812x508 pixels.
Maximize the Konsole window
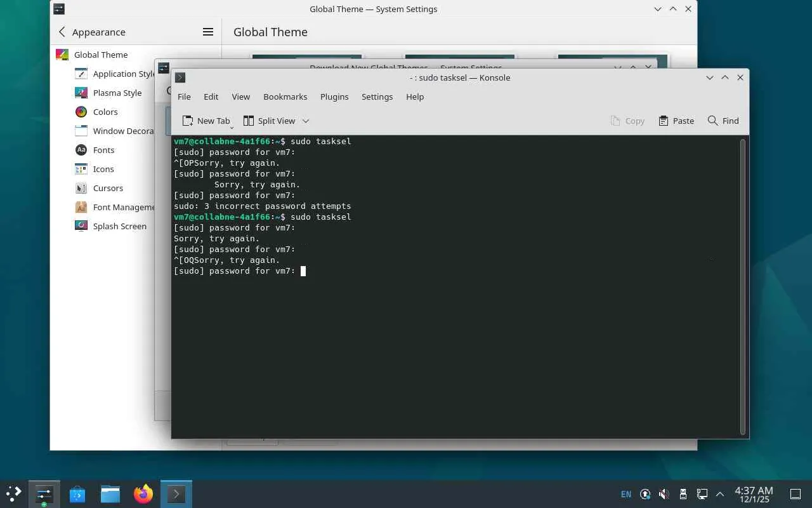725,77
